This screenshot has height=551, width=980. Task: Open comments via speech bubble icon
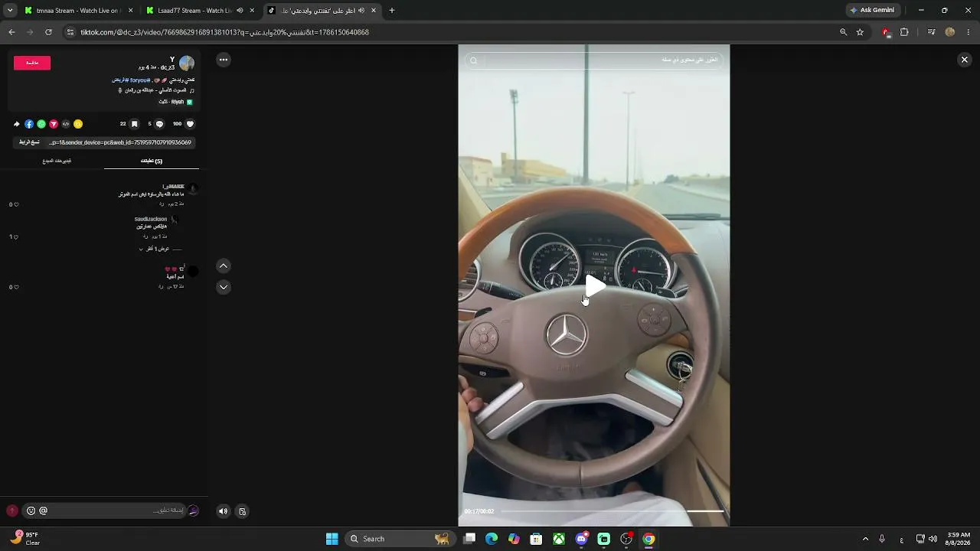[x=159, y=124]
